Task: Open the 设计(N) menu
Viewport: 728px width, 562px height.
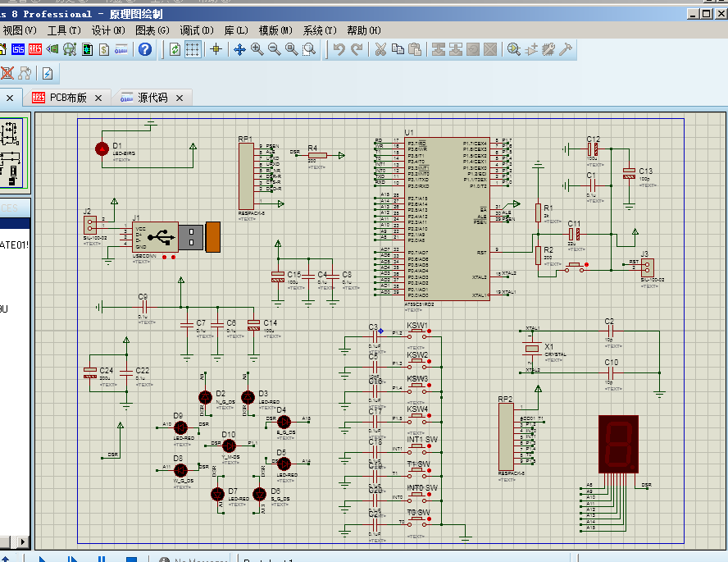Action: coord(108,30)
